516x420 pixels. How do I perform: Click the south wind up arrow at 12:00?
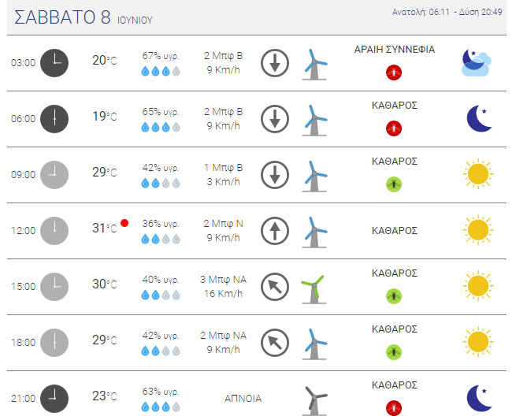click(x=275, y=231)
